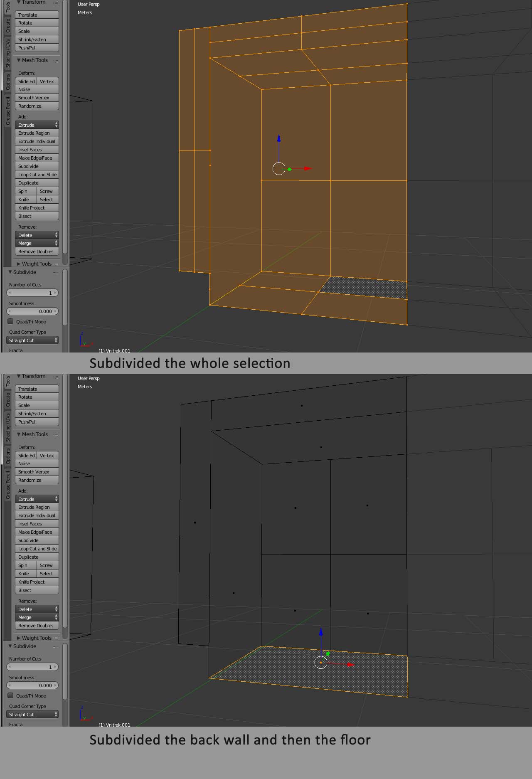Image resolution: width=532 pixels, height=779 pixels.
Task: Click Number of Cuts field in upper screenshot
Action: (x=32, y=293)
